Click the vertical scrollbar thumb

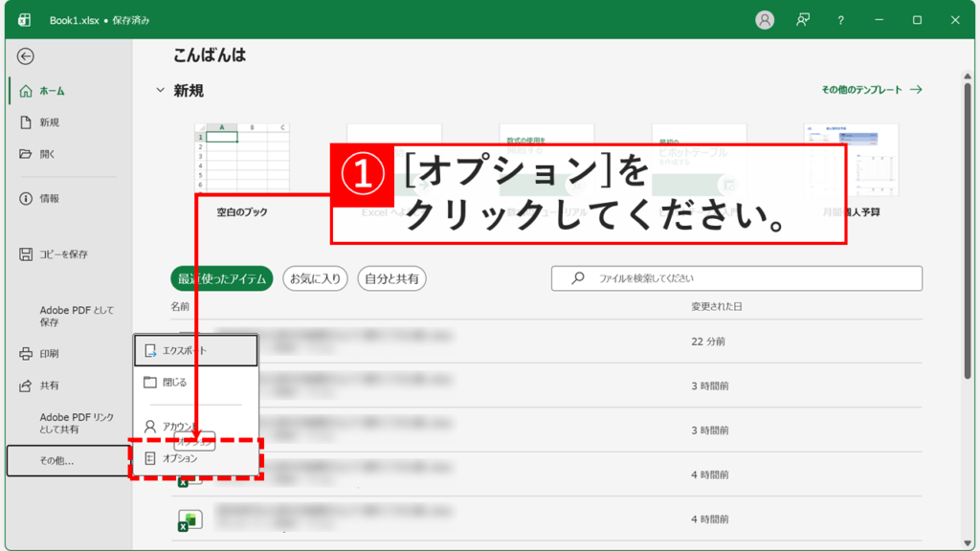[x=968, y=230]
